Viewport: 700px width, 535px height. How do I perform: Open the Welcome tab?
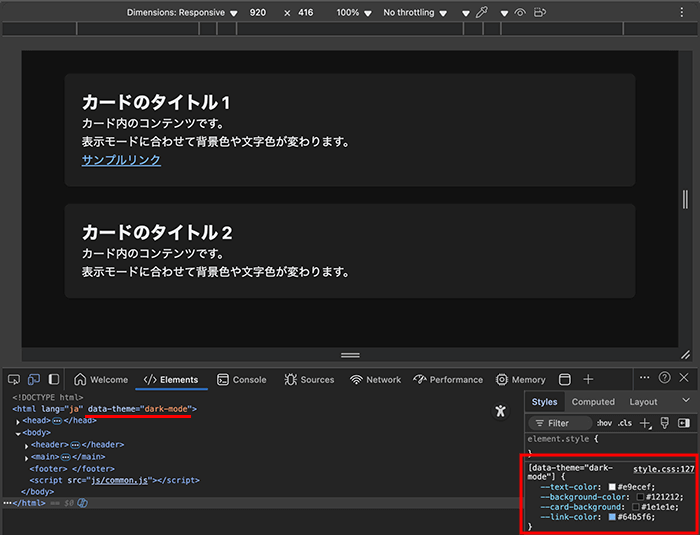click(x=101, y=380)
